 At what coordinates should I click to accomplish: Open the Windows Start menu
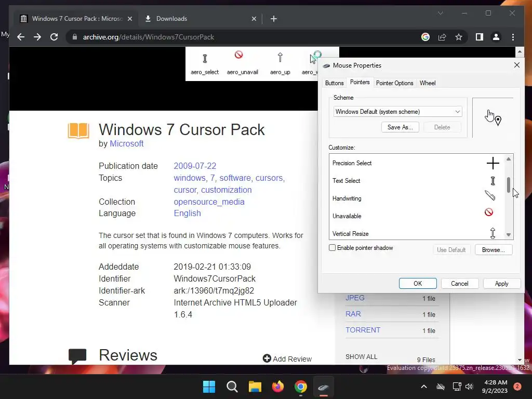(209, 387)
